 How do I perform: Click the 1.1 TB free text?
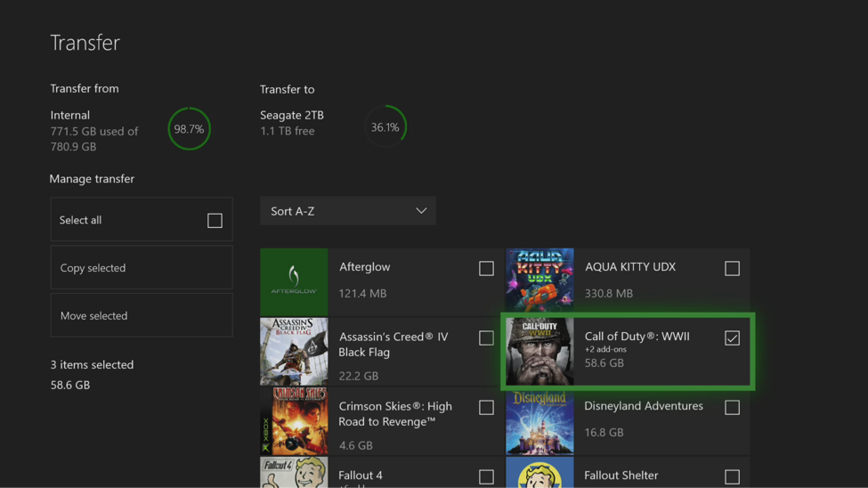pos(288,131)
